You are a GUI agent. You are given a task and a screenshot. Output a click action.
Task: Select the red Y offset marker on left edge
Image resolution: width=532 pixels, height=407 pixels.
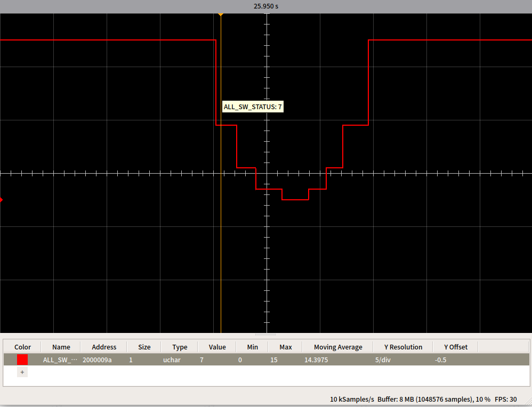point(2,200)
